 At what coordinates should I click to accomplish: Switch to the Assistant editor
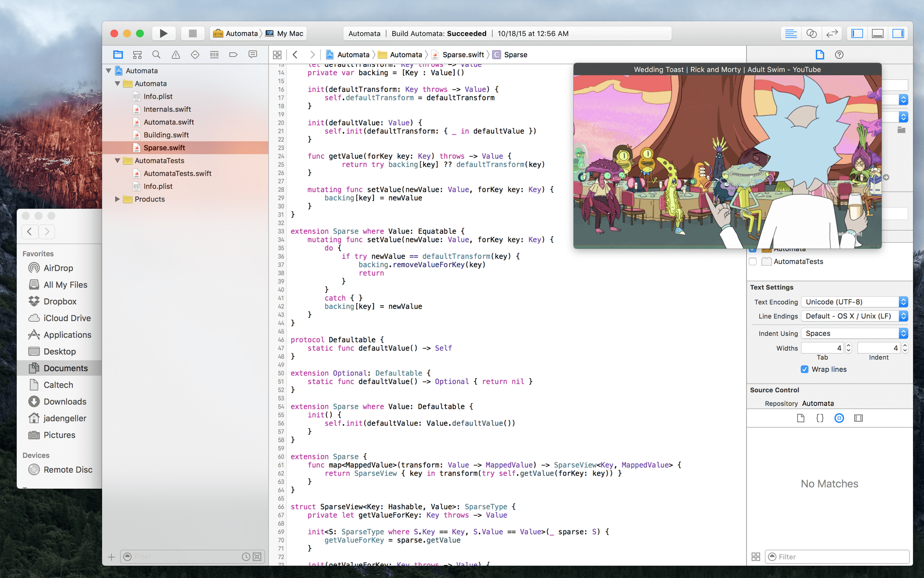point(811,33)
